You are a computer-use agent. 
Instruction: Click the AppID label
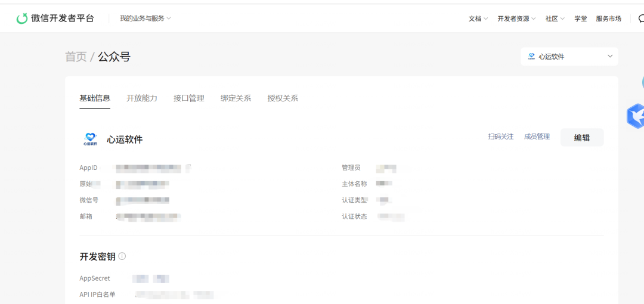pos(88,167)
